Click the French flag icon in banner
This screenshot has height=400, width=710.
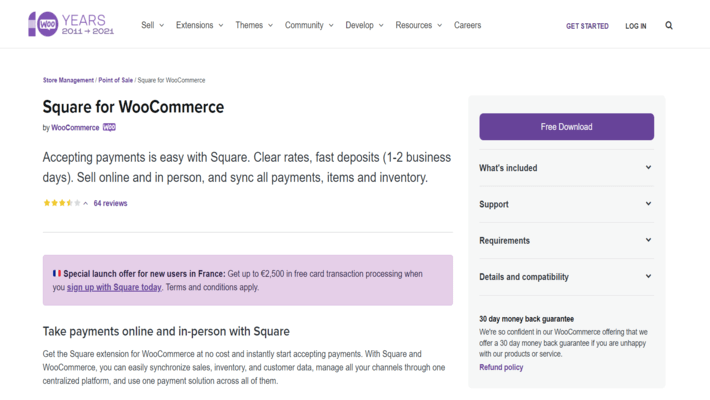(x=57, y=273)
